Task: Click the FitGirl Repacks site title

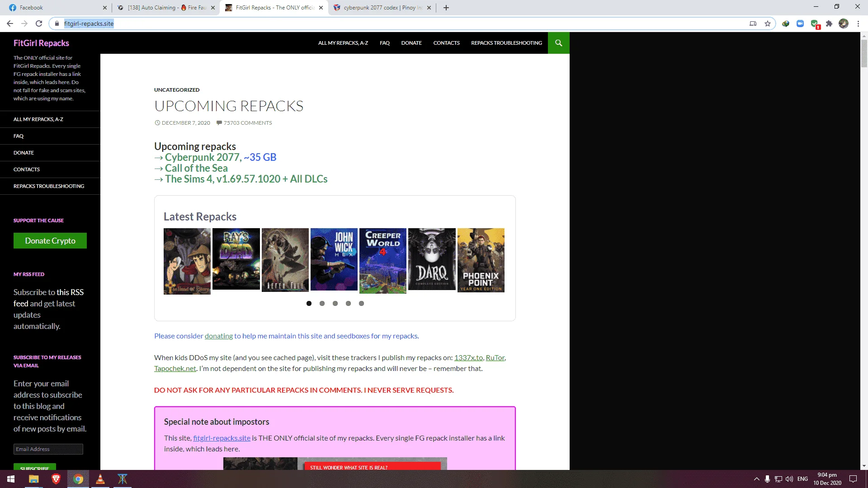Action: [41, 43]
